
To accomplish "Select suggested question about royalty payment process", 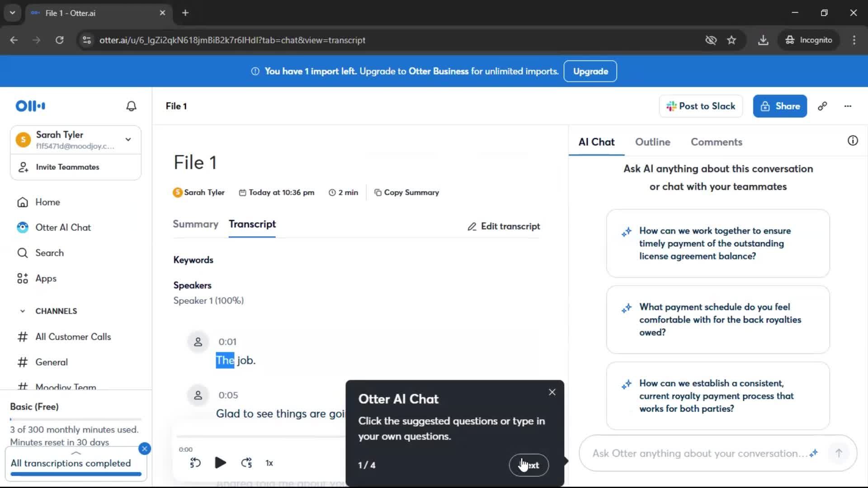I will pos(718,396).
